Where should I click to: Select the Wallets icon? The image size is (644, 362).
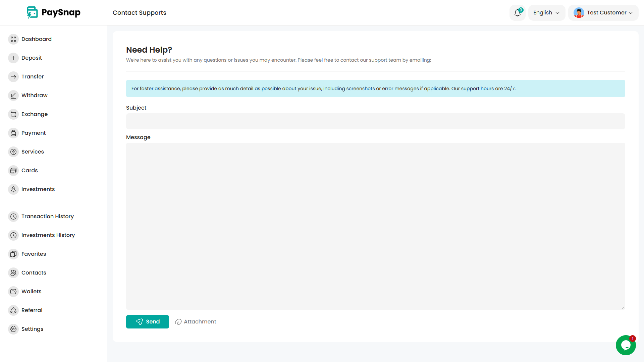(x=13, y=291)
